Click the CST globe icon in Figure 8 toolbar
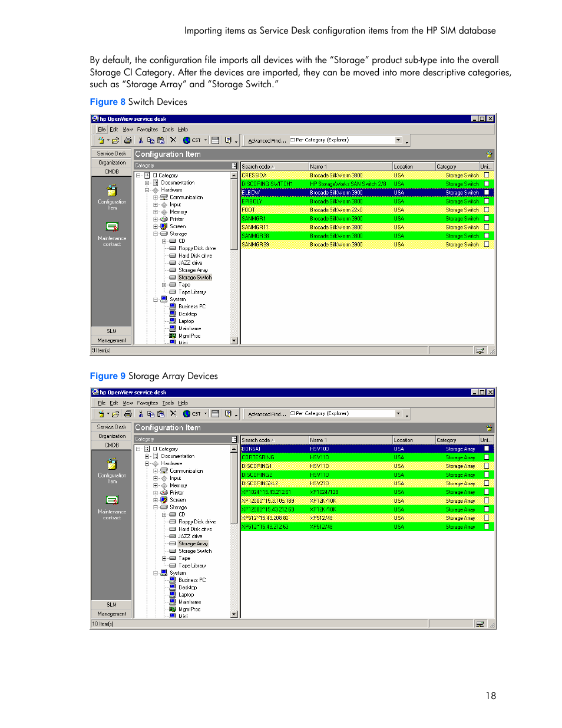Viewport: 562px width, 728px height. coord(187,140)
